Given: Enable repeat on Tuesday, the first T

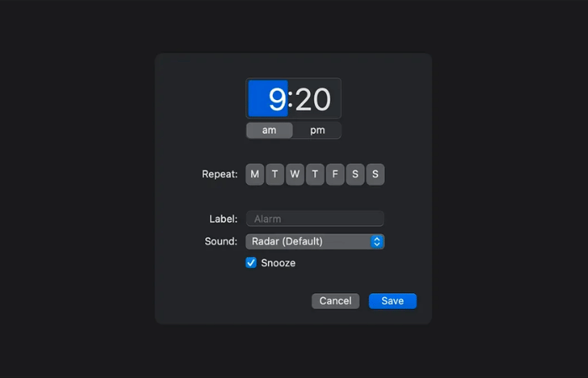Looking at the screenshot, I should 275,175.
